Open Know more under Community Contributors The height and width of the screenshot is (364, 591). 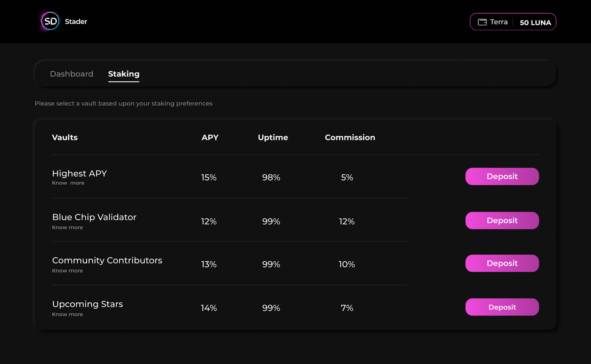(x=67, y=271)
